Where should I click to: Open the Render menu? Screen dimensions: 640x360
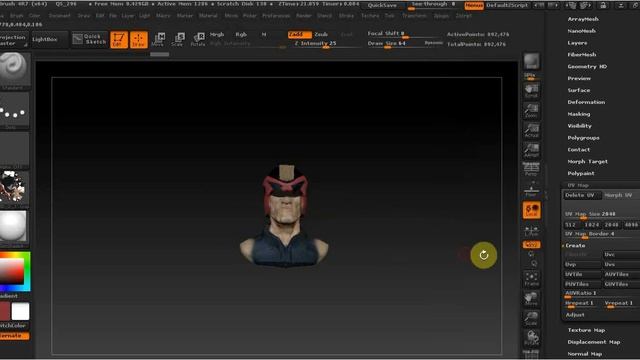tap(304, 16)
